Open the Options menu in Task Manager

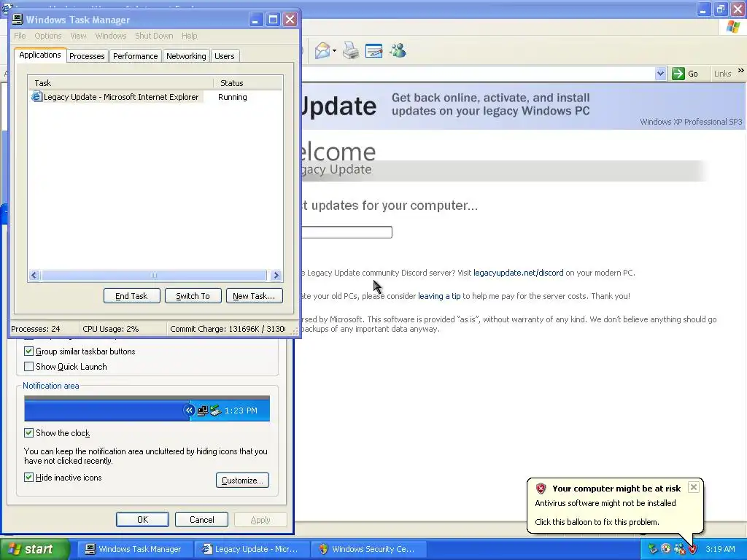point(47,36)
